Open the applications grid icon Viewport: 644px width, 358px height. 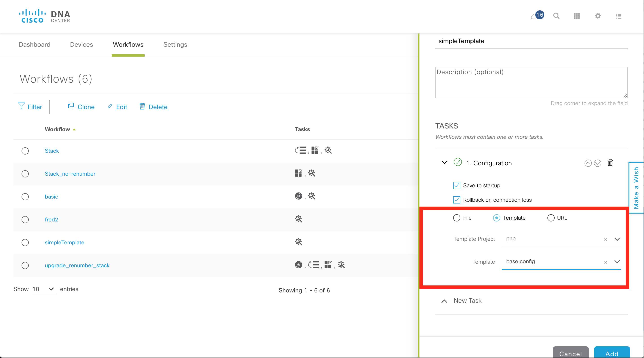click(x=577, y=16)
